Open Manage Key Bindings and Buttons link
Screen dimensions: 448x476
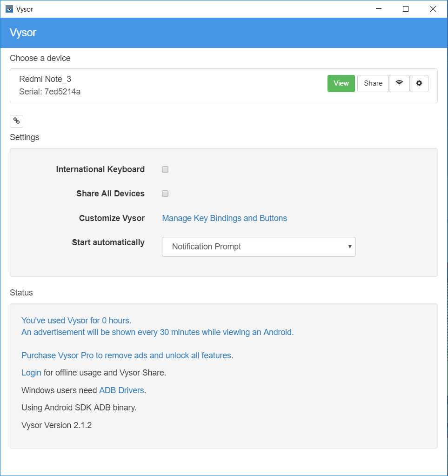pos(224,218)
